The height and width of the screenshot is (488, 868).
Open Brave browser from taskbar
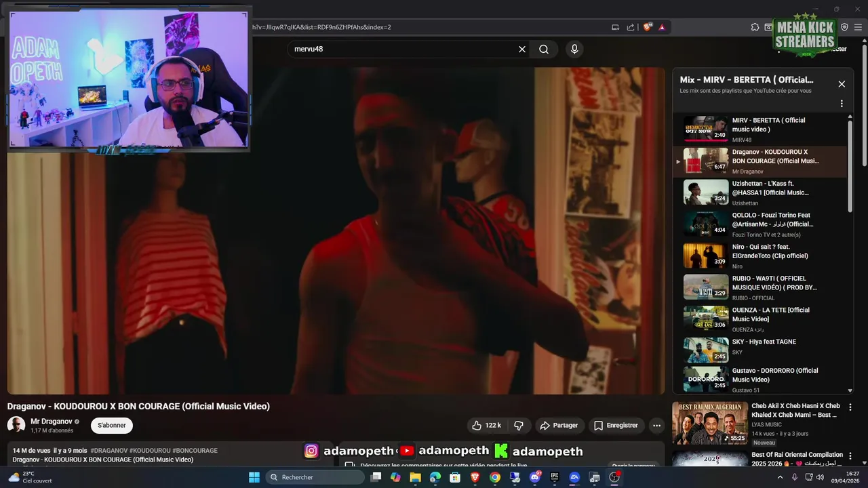[475, 477]
